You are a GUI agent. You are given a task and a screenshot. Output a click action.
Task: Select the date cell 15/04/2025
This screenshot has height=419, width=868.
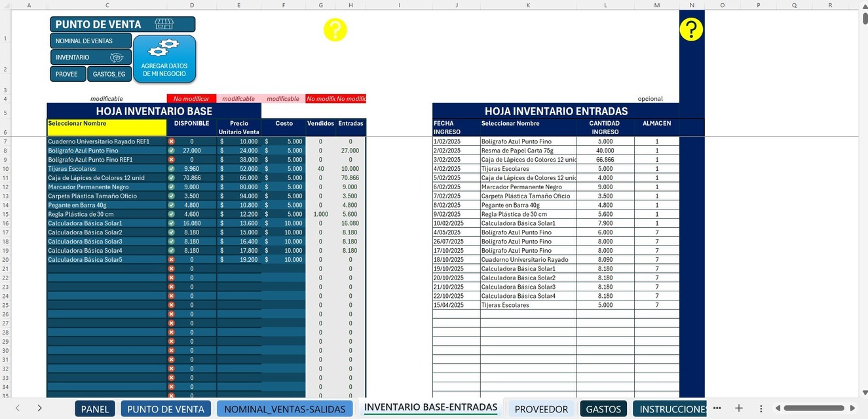pos(457,305)
